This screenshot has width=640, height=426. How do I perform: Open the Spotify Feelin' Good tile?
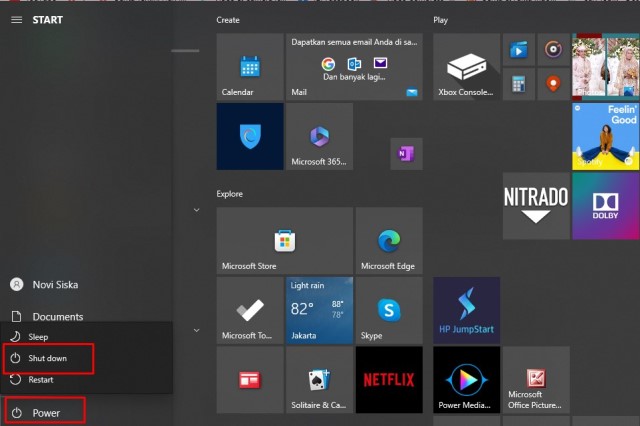[606, 136]
